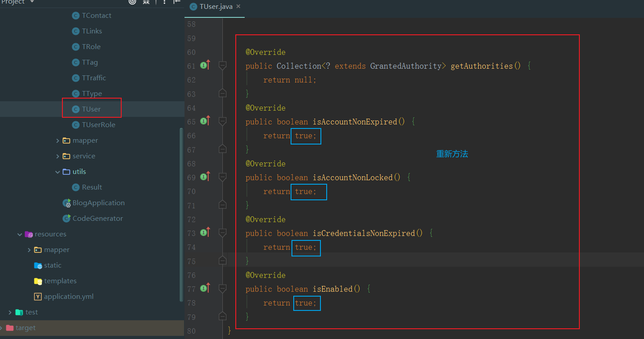Click line number 65 in the editor gutter
The image size is (644, 339).
(x=191, y=121)
